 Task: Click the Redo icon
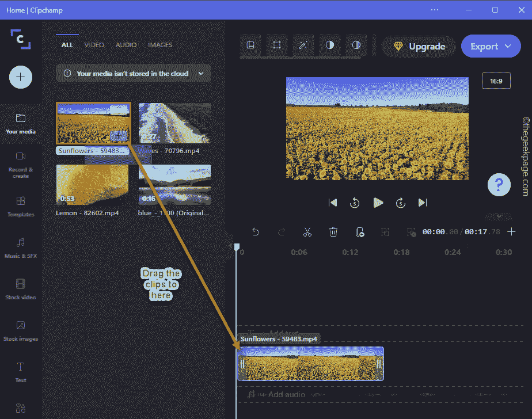coord(282,232)
